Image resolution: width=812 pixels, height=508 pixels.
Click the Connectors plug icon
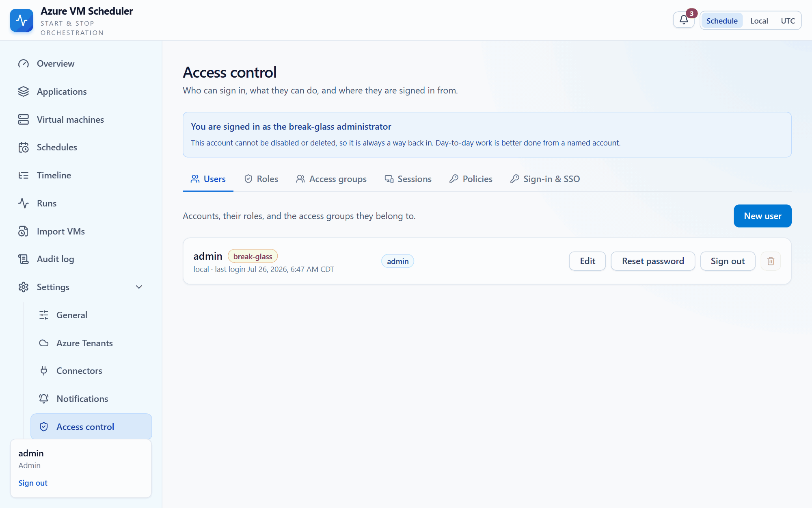[x=44, y=371]
